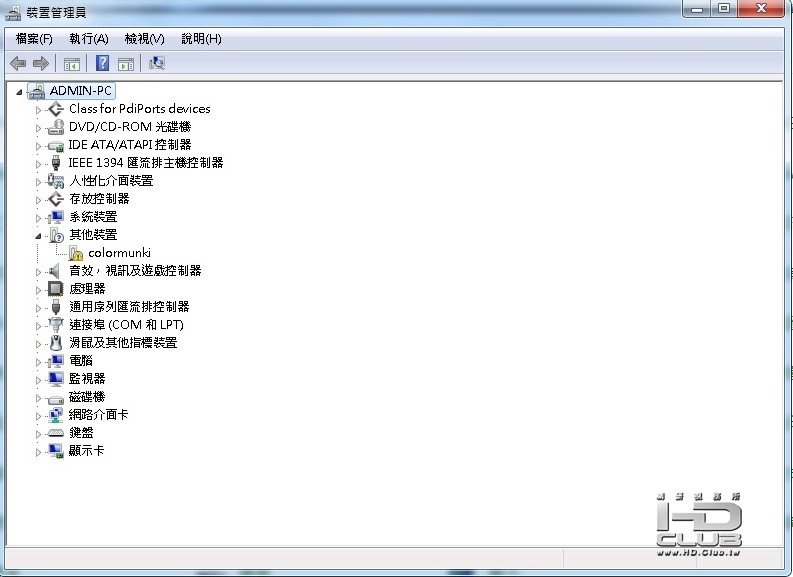
Task: Select 人性化介面裝置 label
Action: 111,181
